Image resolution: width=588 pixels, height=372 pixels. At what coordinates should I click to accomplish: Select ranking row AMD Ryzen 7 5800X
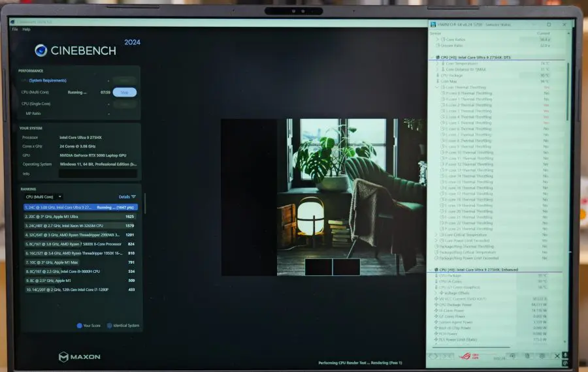80,244
